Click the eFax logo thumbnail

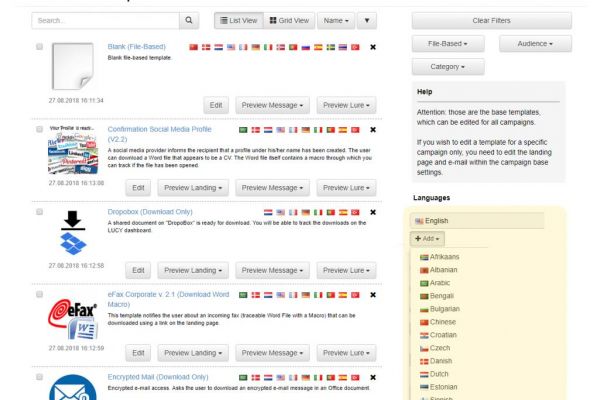[x=73, y=318]
